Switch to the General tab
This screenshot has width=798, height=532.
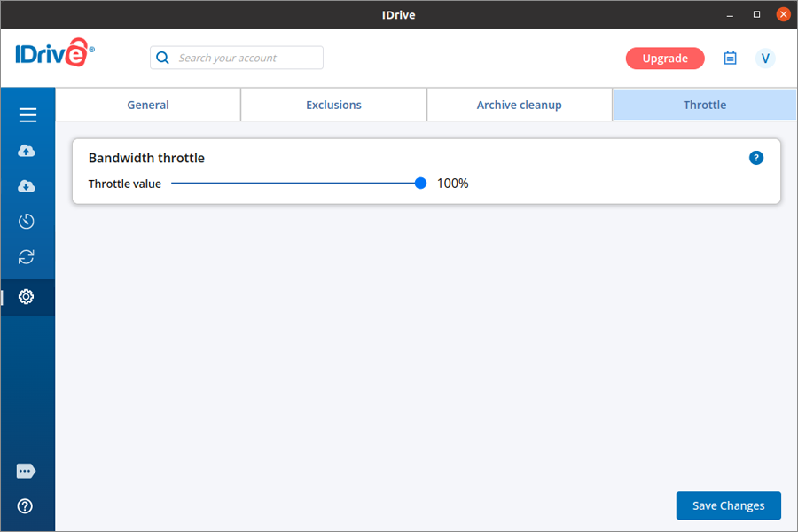(148, 105)
